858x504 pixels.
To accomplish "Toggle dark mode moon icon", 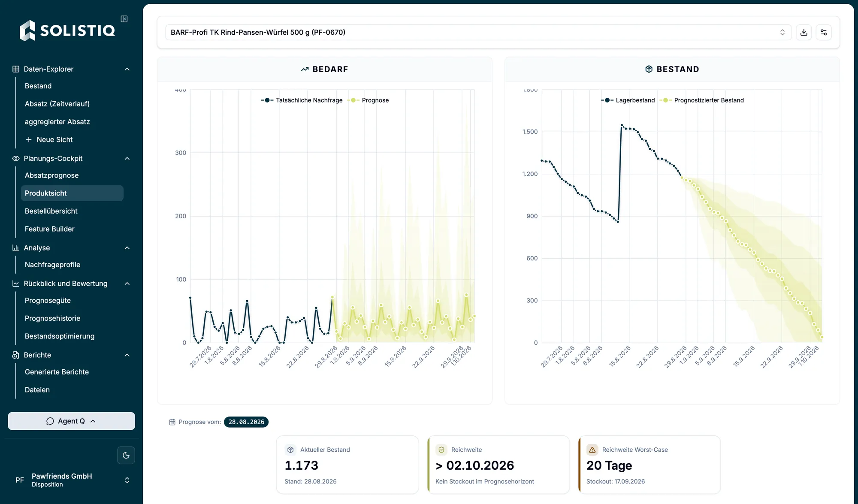I will [126, 455].
